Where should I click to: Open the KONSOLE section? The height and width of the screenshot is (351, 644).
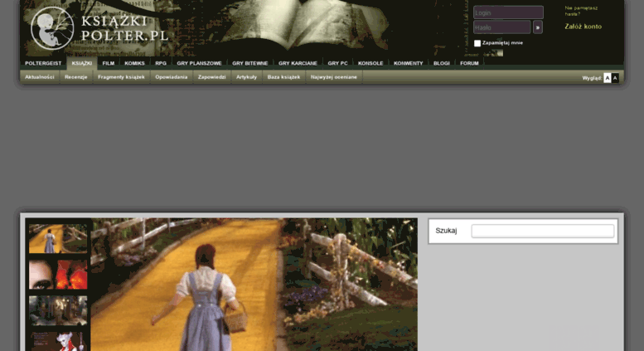point(370,63)
